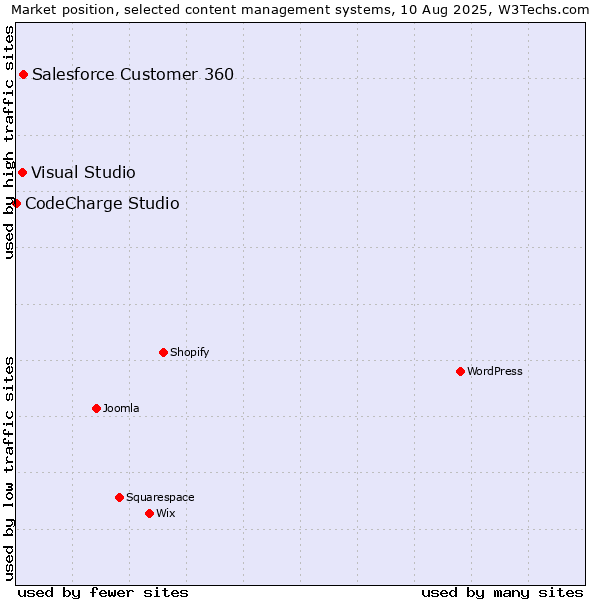Viewport: 600px width, 600px height.
Task: Click 'used by low traffic sites' axis label
Action: coord(9,469)
